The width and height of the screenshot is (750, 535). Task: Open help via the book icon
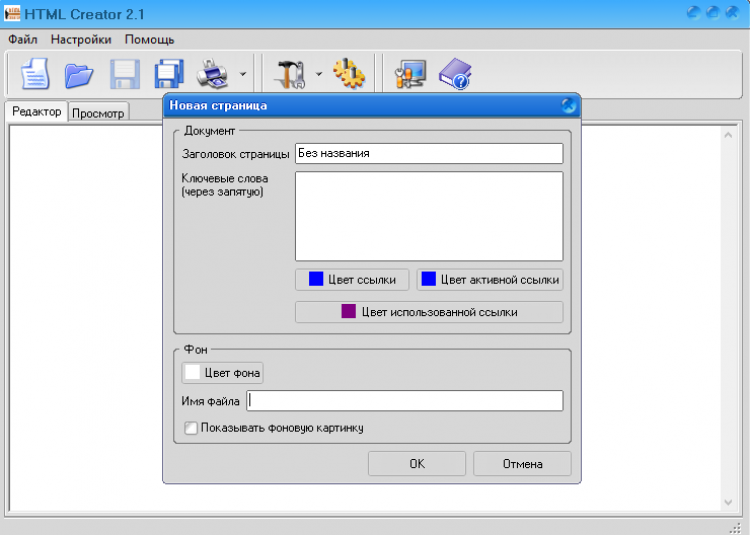tap(455, 74)
